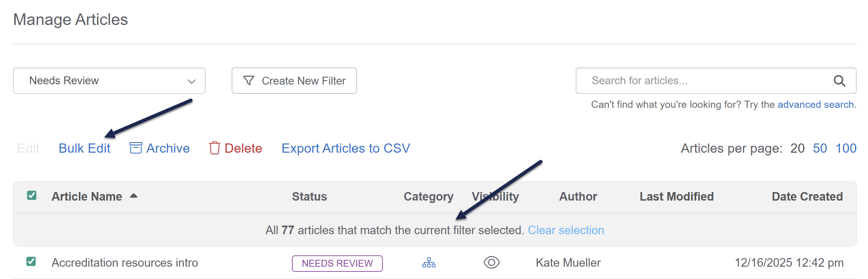
Task: Open the advanced search link
Action: (x=816, y=104)
